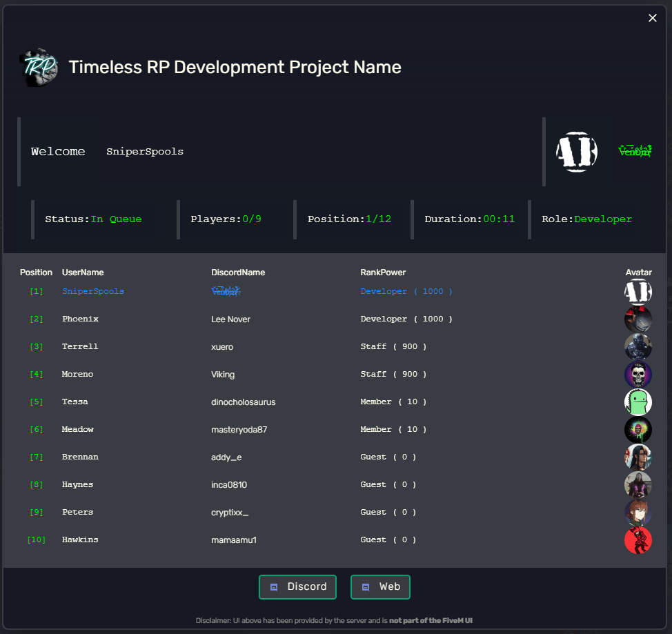
Task: Open the Discord server via the Discord button
Action: click(x=297, y=586)
